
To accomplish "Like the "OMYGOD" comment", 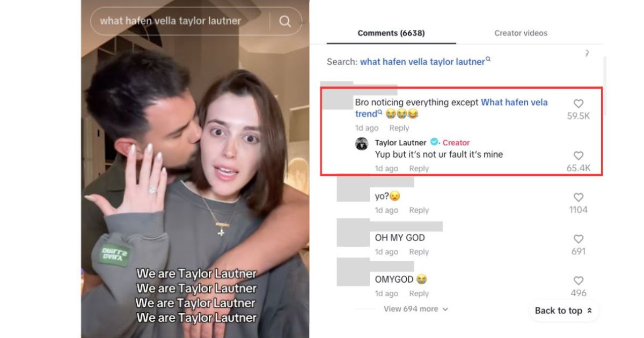I will coord(578,281).
